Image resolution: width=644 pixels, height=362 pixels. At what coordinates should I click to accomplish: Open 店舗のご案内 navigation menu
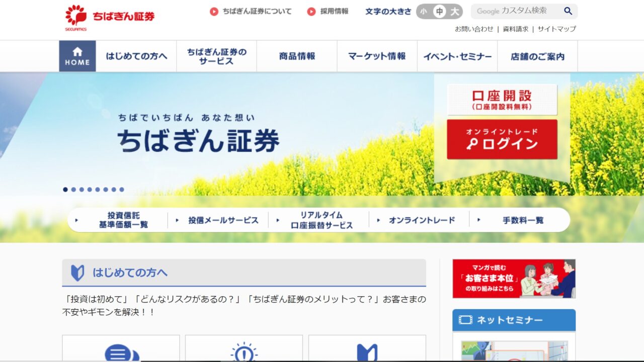tap(537, 56)
